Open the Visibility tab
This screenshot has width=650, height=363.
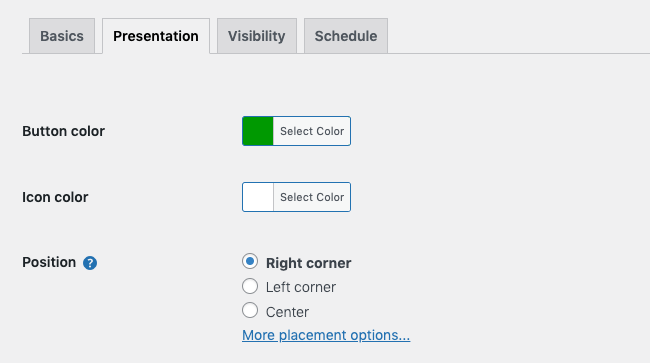(x=257, y=36)
